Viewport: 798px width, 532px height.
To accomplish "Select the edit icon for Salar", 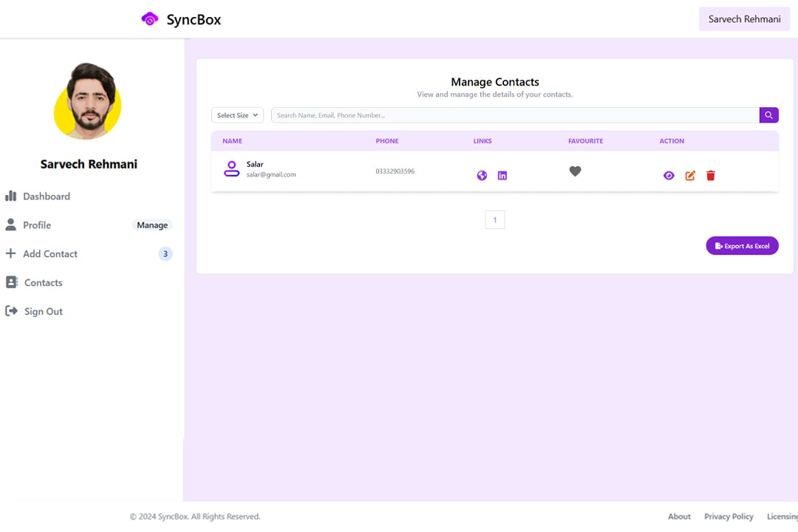I will [x=690, y=175].
